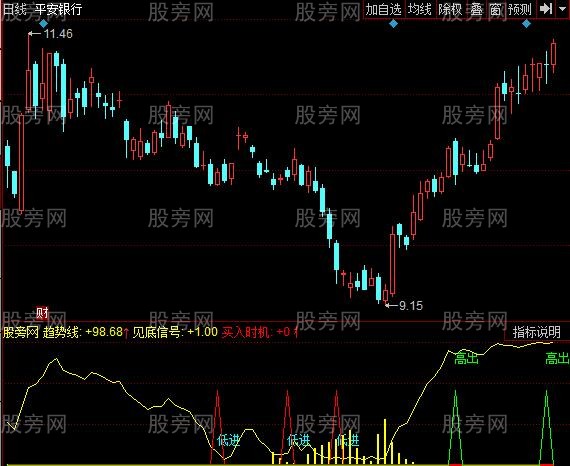
Task: Click the blue diamond marker below 预测
Action: pos(526,24)
